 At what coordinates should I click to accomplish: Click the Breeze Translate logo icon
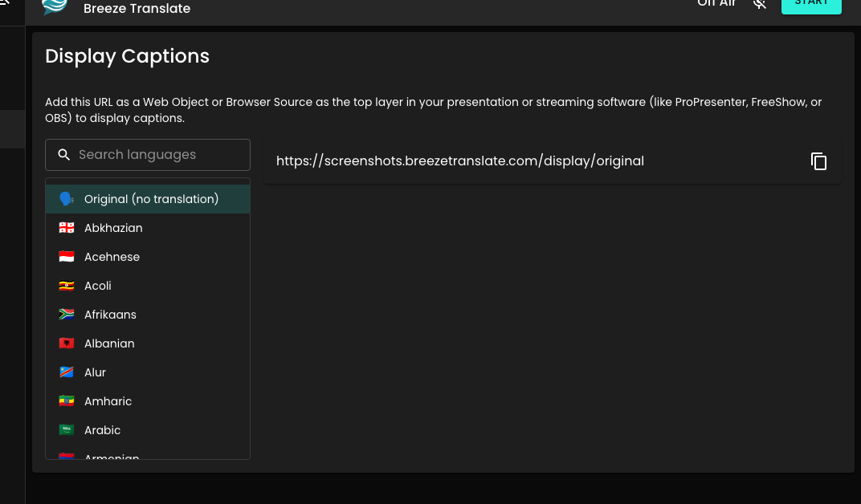(55, 7)
